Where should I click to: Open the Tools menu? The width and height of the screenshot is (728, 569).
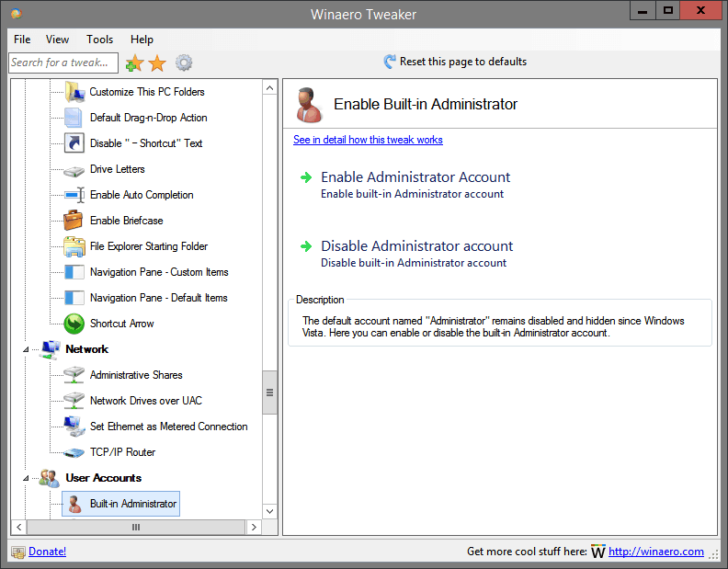click(x=100, y=40)
